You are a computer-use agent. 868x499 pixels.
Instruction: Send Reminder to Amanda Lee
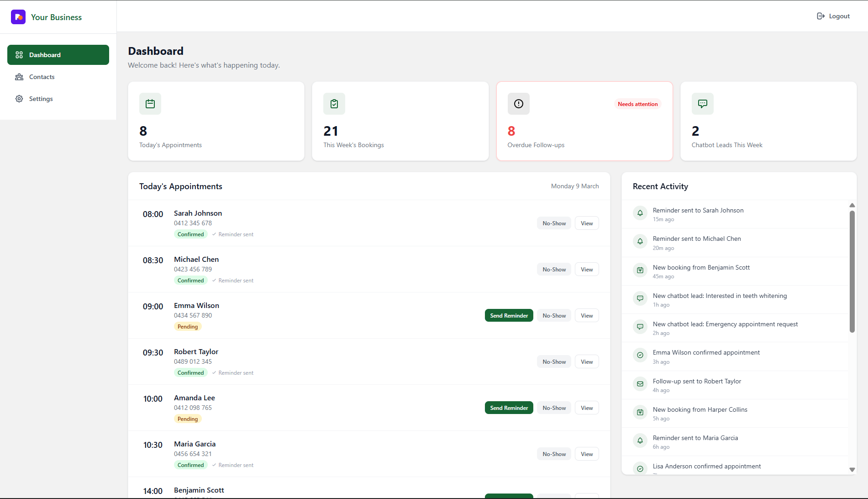[508, 407]
